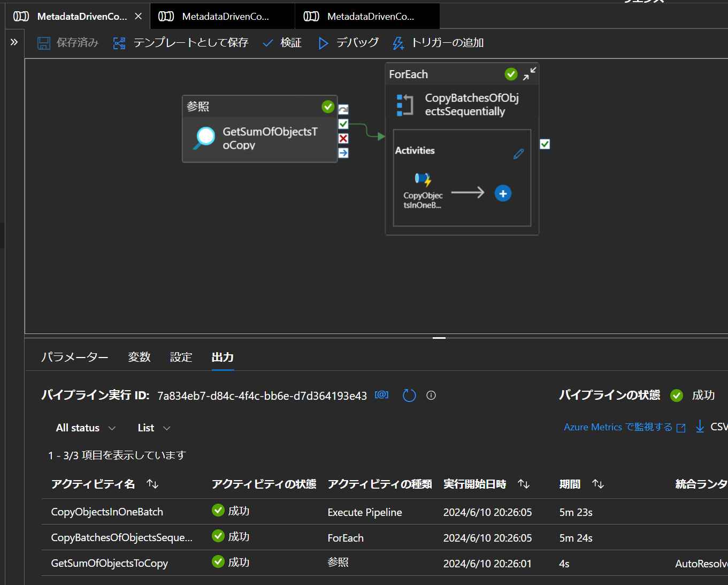This screenshot has height=585, width=728.
Task: Click テンプレートとして保存 button
Action: tap(181, 43)
